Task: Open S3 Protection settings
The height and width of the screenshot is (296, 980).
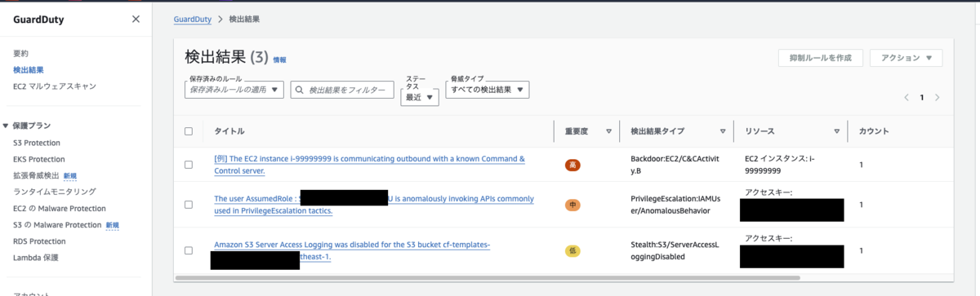Action: click(x=37, y=143)
